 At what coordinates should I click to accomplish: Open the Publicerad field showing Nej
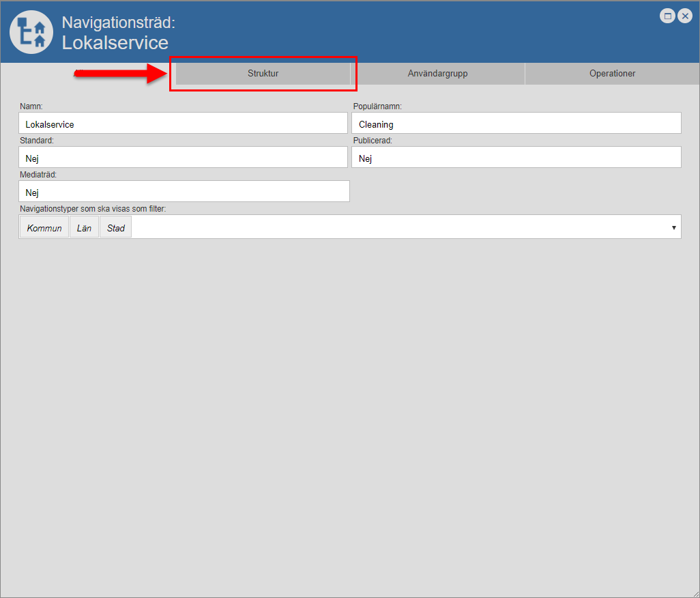(x=516, y=157)
